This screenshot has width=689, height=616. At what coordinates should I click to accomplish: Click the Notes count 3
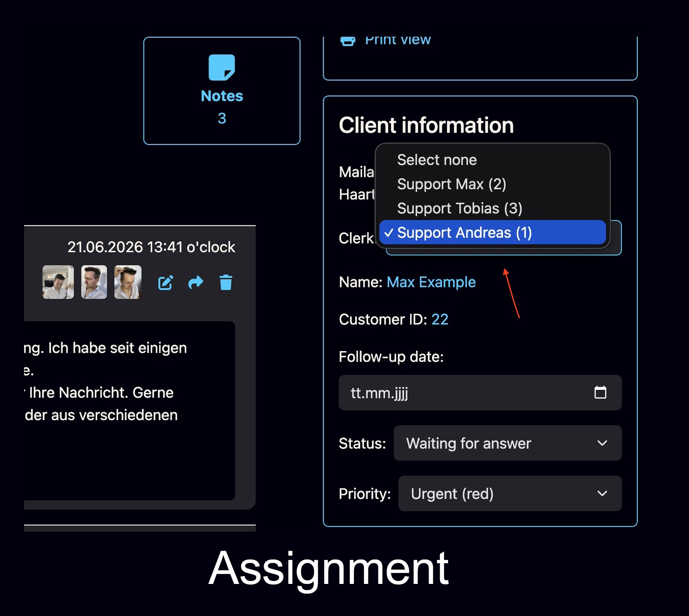(x=222, y=118)
